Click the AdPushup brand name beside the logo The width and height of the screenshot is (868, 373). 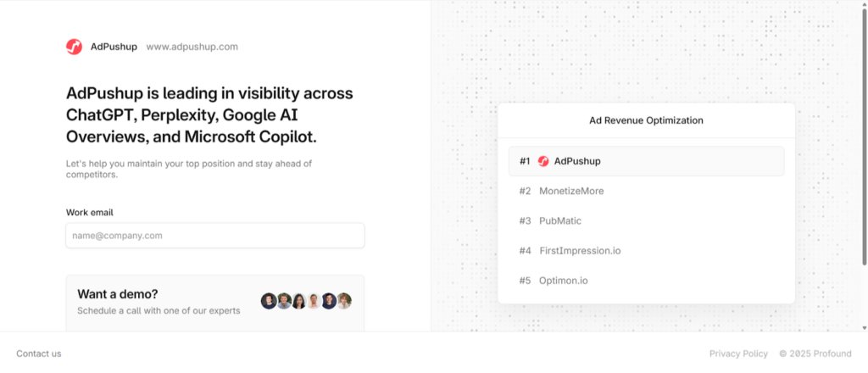click(x=114, y=47)
